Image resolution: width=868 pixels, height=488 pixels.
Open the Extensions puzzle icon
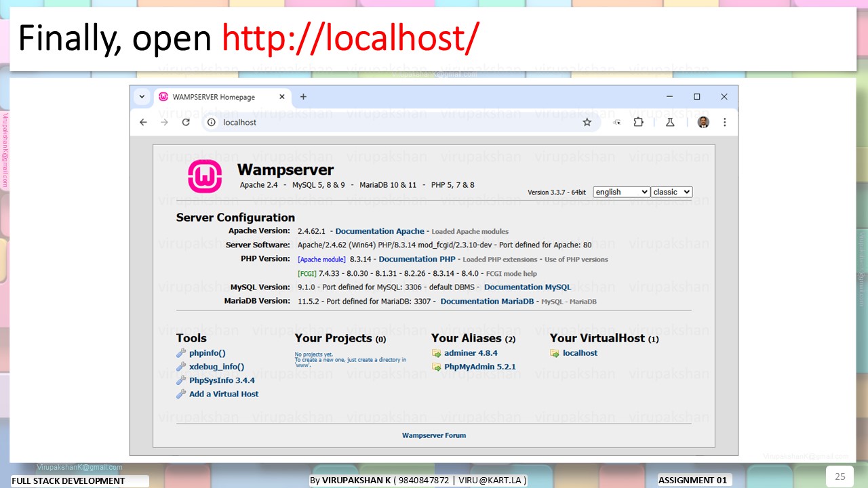point(638,123)
